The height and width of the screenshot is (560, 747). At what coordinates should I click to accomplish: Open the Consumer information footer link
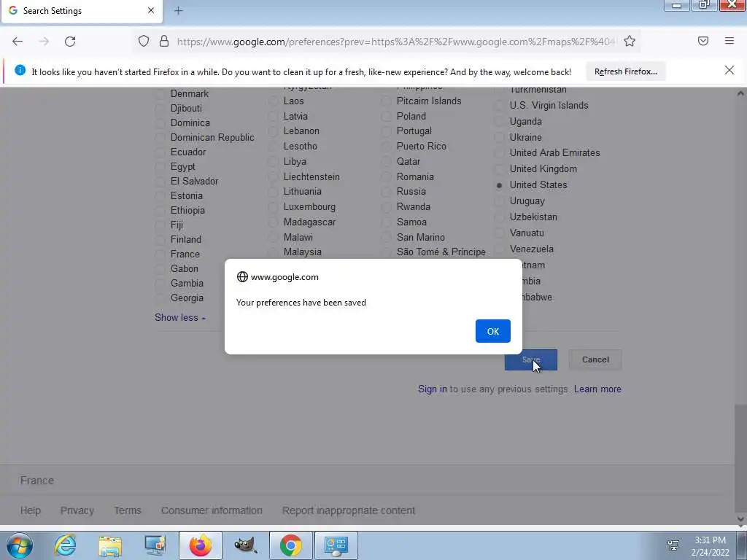click(x=212, y=510)
